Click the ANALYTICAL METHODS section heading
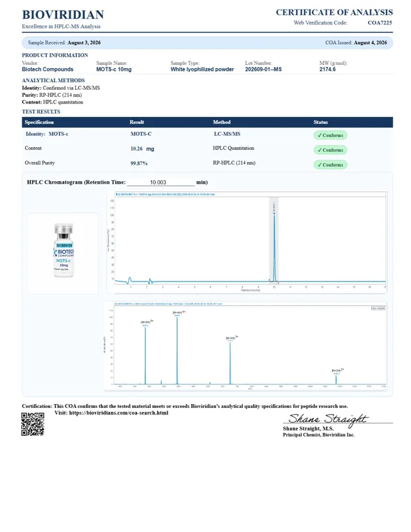The width and height of the screenshot is (411, 532). click(x=53, y=80)
